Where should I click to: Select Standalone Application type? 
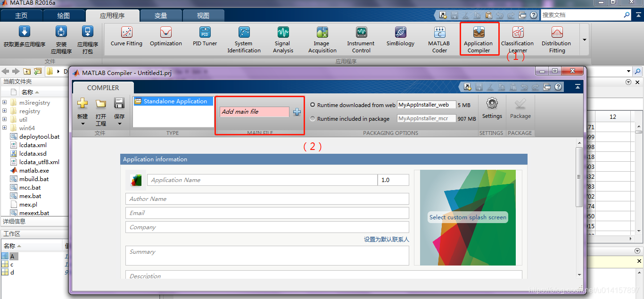point(173,101)
